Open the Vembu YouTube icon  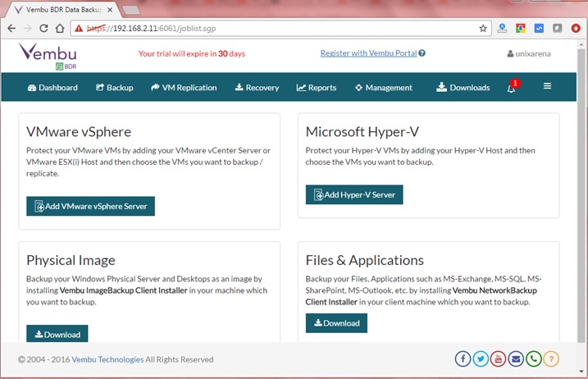[x=498, y=359]
